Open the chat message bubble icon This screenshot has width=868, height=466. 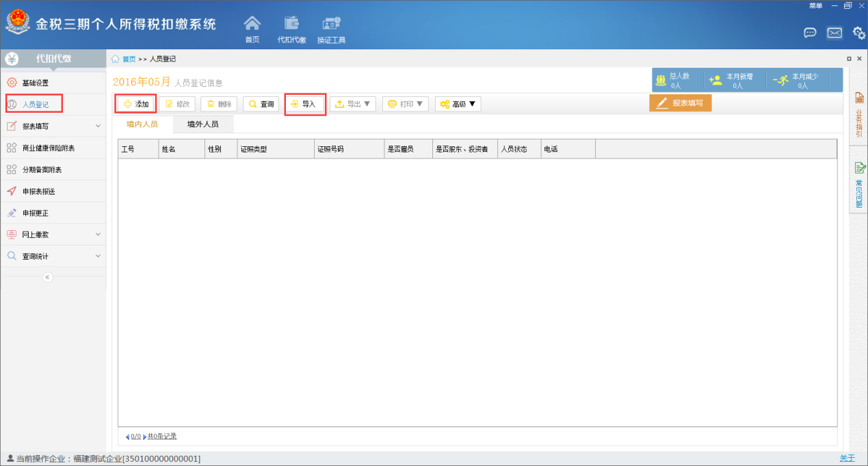(x=810, y=33)
